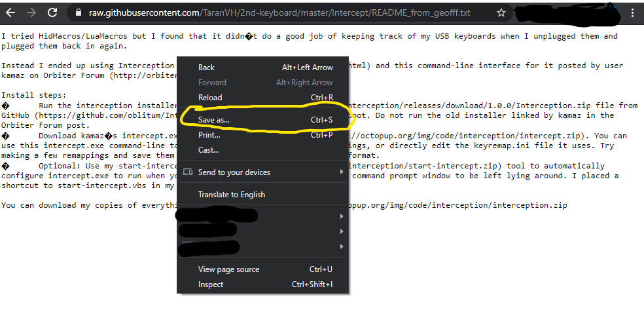Image resolution: width=644 pixels, height=329 pixels.
Task: Reload the page using toolbar icon
Action: (x=52, y=12)
